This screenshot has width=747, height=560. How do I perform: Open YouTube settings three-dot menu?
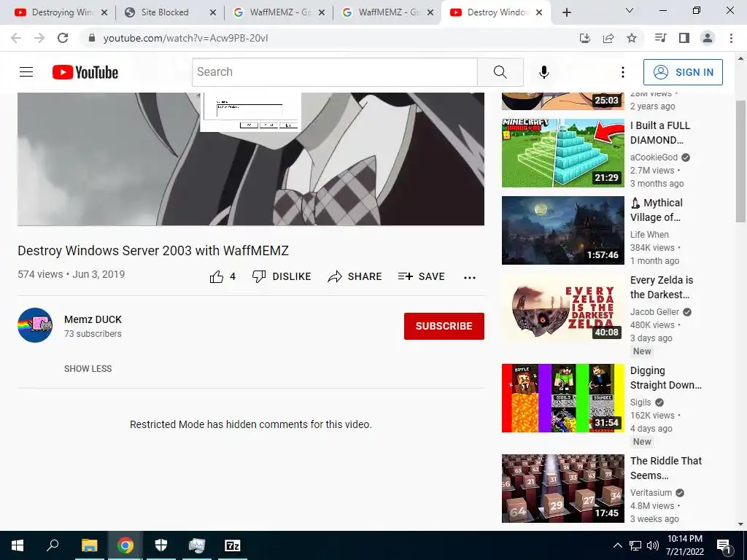coord(623,72)
